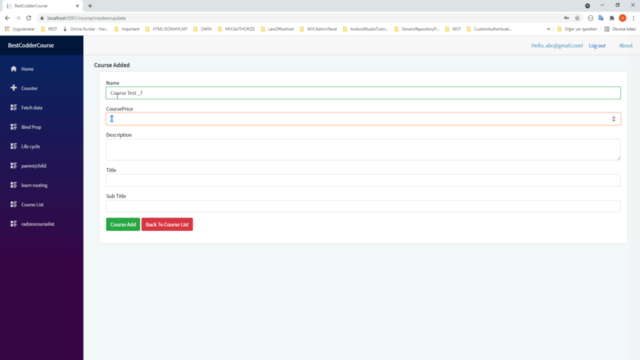Open a new browser tab
This screenshot has height=360, width=640.
coord(90,6)
